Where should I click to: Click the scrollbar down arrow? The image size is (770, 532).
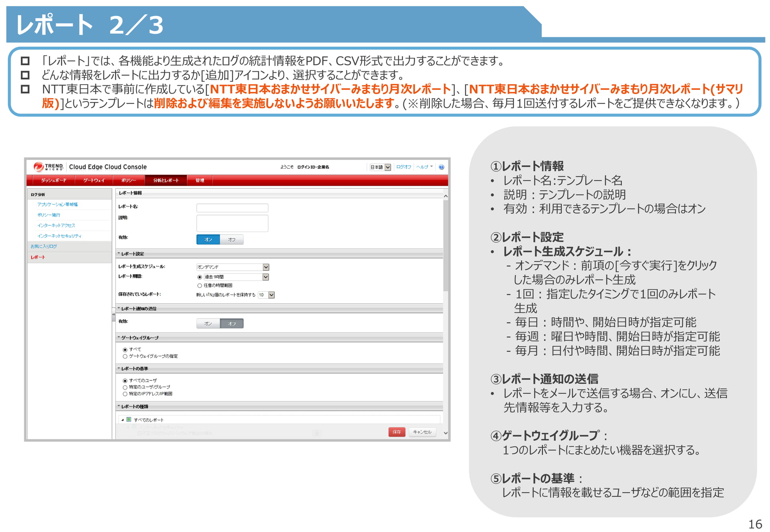pyautogui.click(x=446, y=433)
